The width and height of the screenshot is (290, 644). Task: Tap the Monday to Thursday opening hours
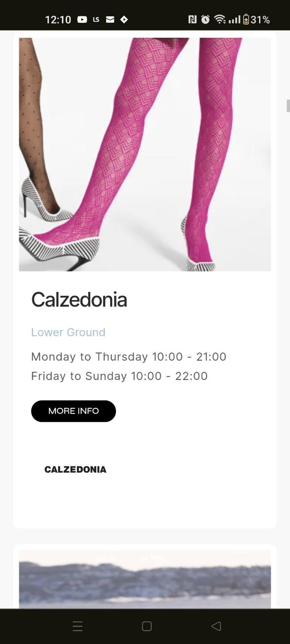tap(129, 357)
